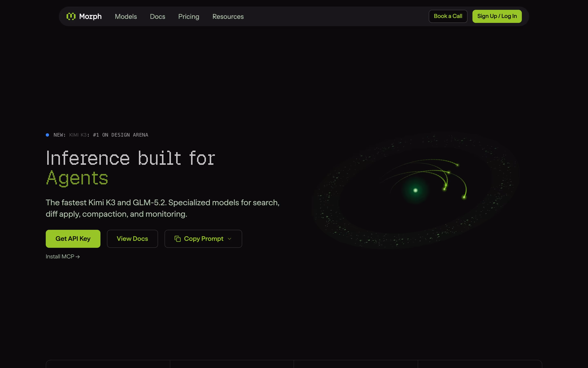Click the "Inference built for" heading

130,158
